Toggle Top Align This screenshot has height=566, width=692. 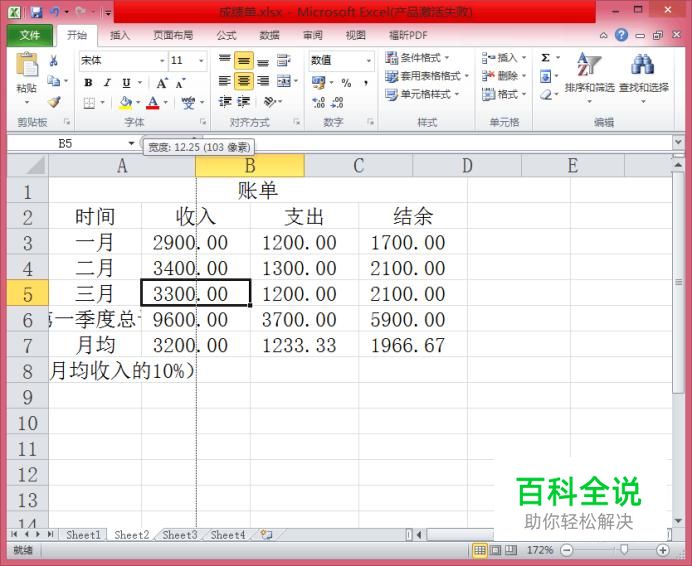click(x=225, y=60)
